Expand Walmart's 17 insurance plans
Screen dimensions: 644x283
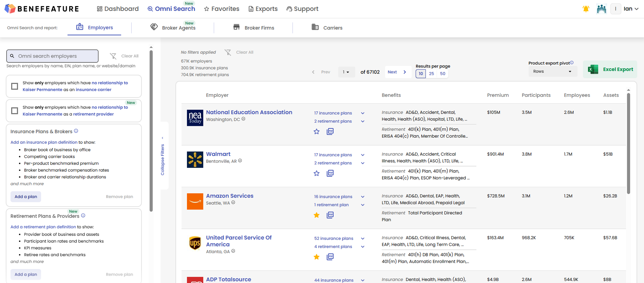click(362, 155)
